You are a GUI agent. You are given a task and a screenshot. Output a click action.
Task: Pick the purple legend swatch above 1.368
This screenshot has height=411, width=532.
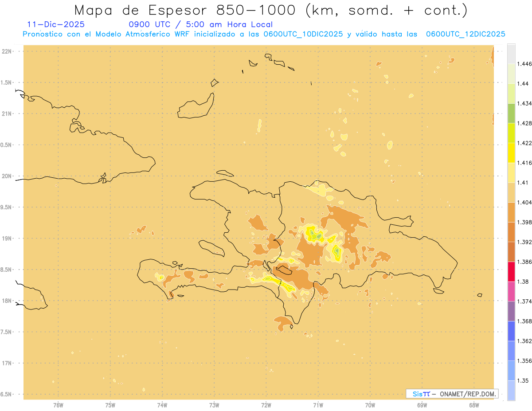[x=511, y=311]
